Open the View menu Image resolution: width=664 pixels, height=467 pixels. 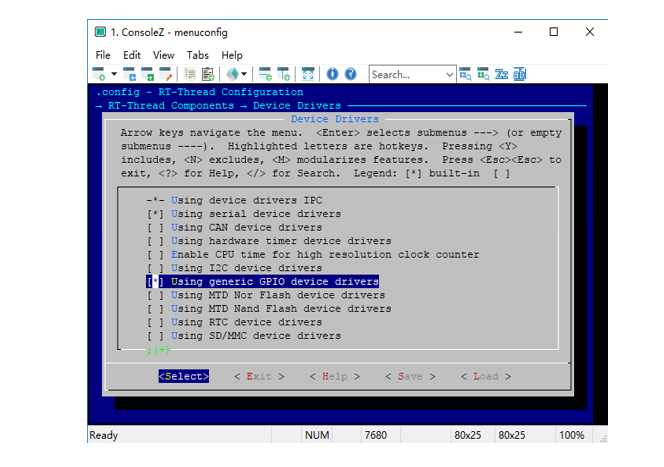[163, 55]
